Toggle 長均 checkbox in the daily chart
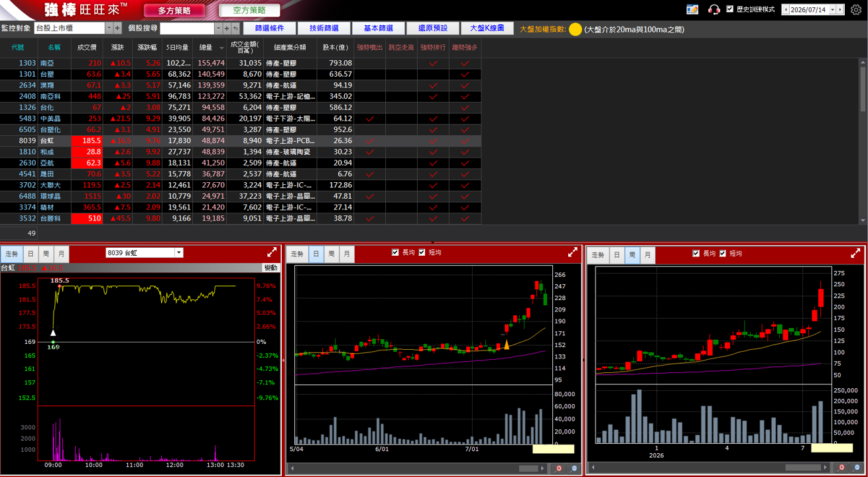The height and width of the screenshot is (477, 868). [396, 252]
